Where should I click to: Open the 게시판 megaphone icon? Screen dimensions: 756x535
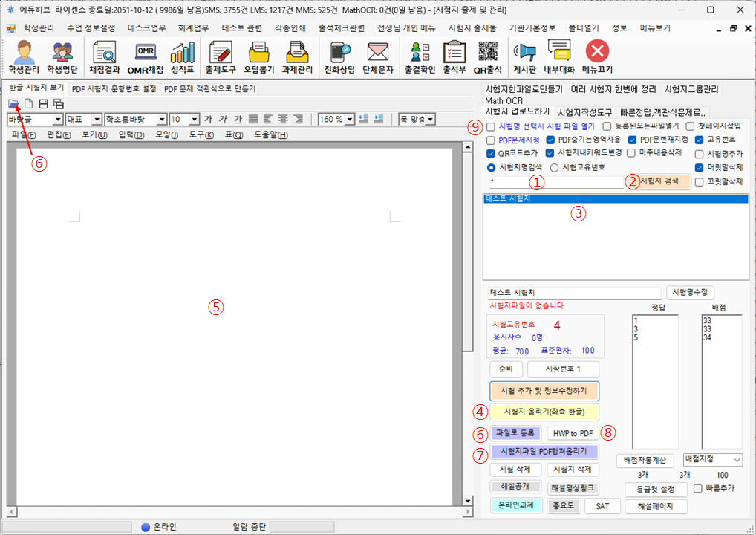(525, 57)
